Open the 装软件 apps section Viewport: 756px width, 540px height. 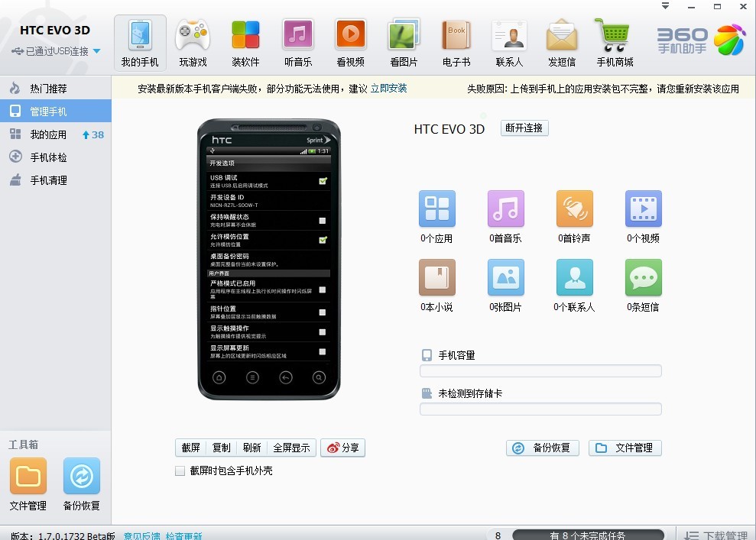pos(245,44)
